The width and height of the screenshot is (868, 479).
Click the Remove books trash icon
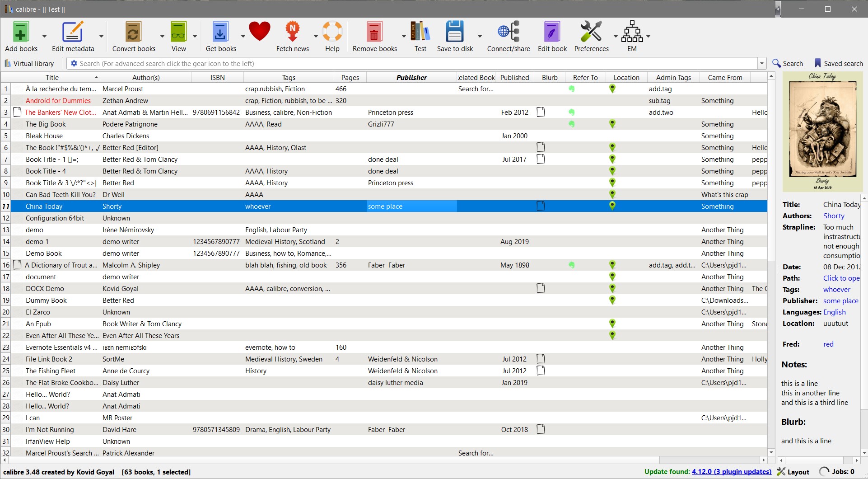[374, 33]
